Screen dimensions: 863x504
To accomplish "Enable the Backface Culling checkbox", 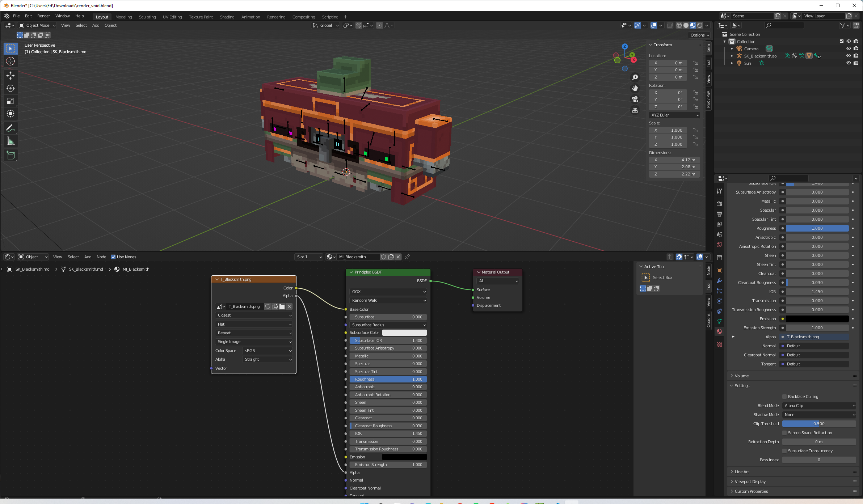I will [784, 397].
